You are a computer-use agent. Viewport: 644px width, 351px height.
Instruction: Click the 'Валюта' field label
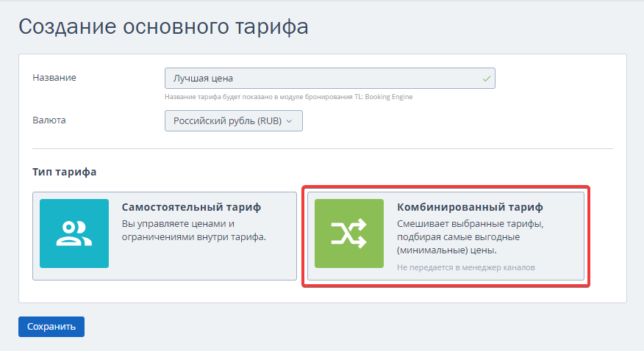(49, 120)
